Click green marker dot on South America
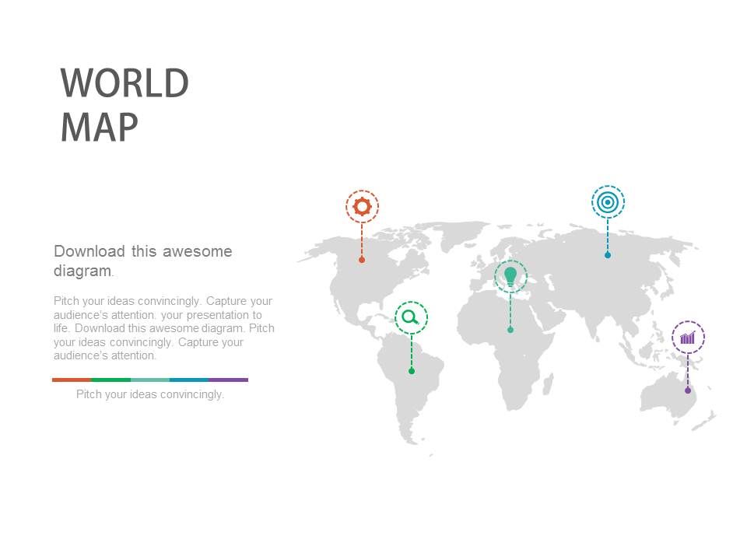The height and width of the screenshot is (560, 747). 412,371
